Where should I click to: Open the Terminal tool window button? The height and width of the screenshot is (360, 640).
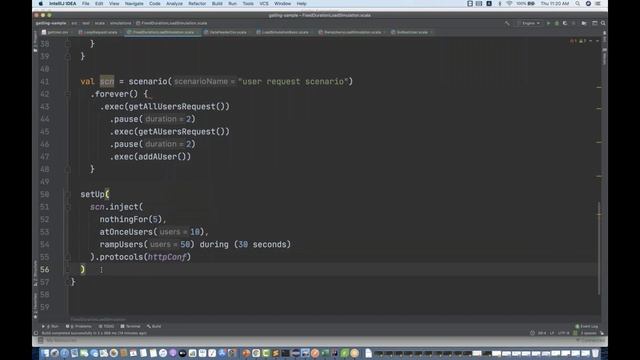click(131, 327)
